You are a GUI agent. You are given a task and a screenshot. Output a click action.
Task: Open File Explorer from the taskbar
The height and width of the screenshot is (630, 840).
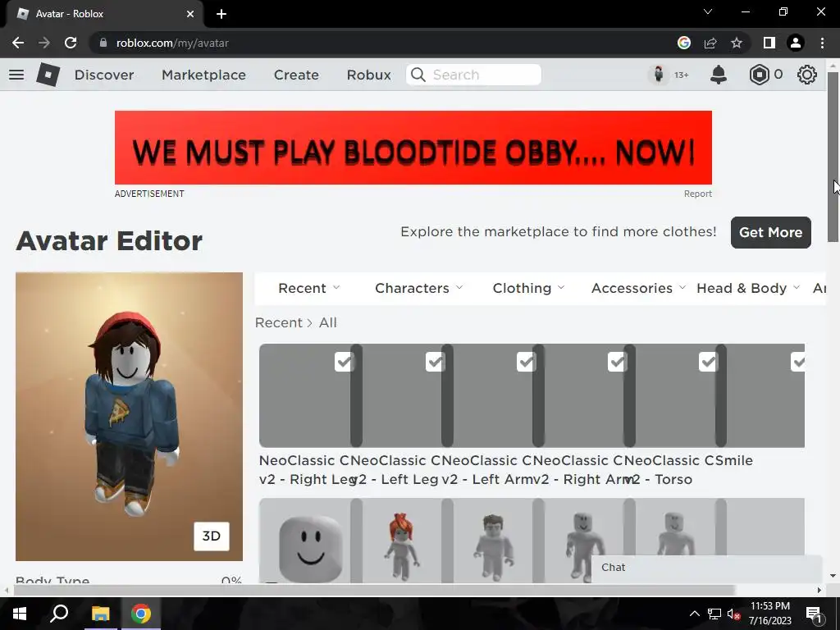tap(100, 614)
